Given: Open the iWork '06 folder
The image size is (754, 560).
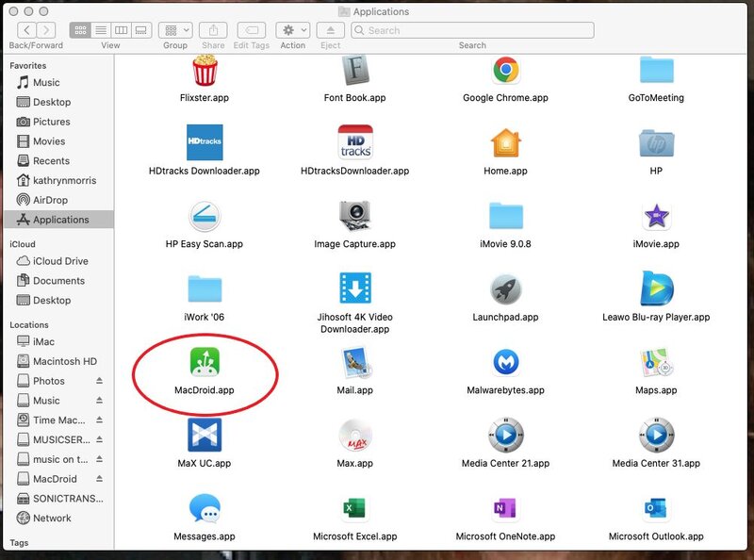Looking at the screenshot, I should point(205,288).
